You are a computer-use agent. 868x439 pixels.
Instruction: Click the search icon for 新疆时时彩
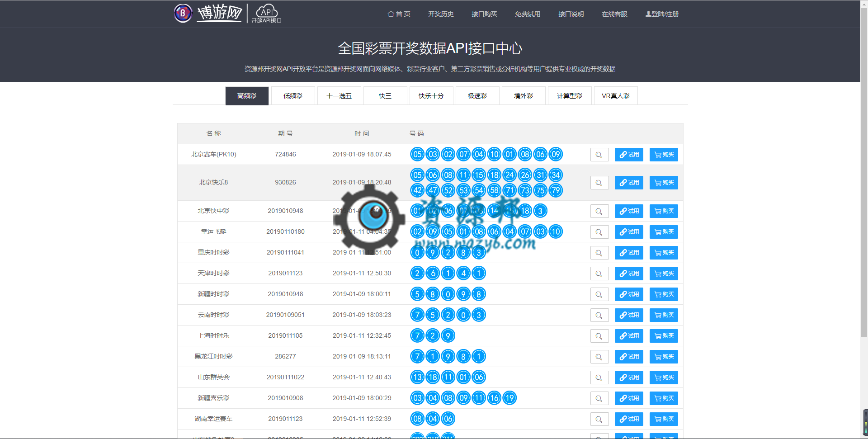[x=599, y=294]
